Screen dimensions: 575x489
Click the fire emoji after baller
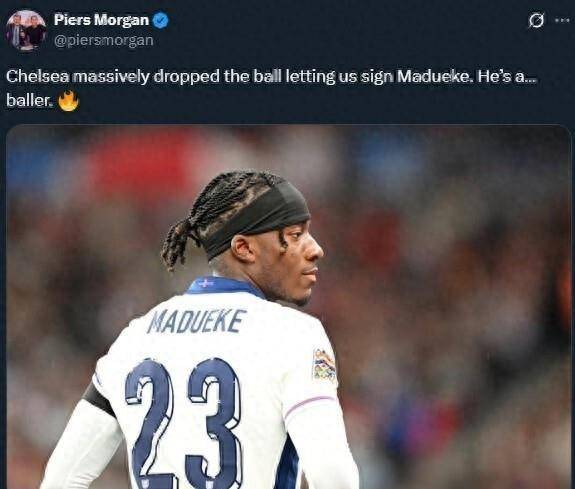pos(69,101)
